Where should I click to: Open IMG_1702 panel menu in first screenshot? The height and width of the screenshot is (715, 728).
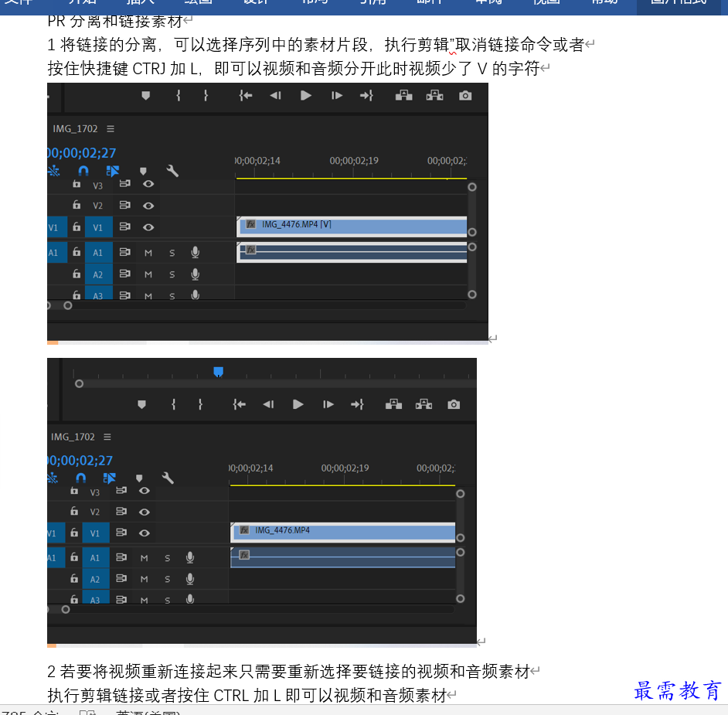[x=111, y=128]
